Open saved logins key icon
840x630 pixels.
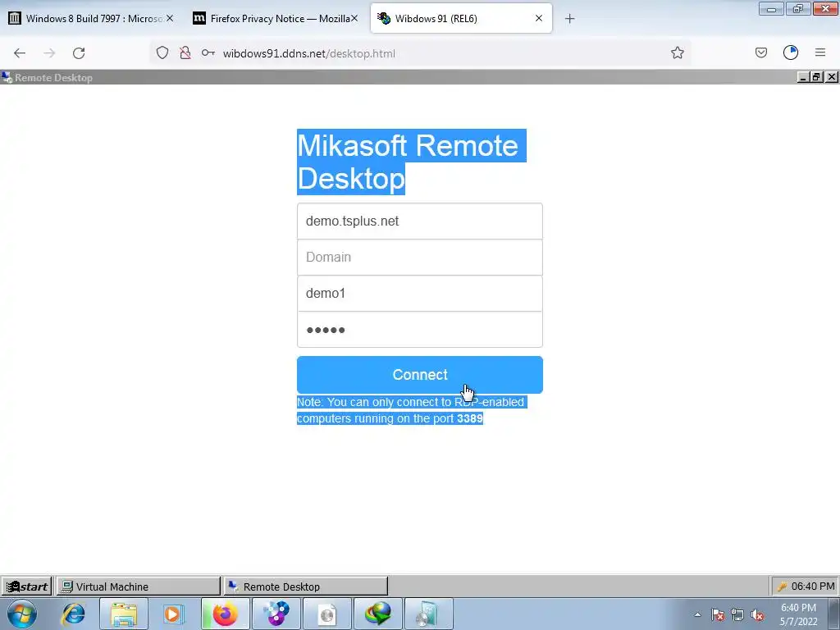[208, 52]
